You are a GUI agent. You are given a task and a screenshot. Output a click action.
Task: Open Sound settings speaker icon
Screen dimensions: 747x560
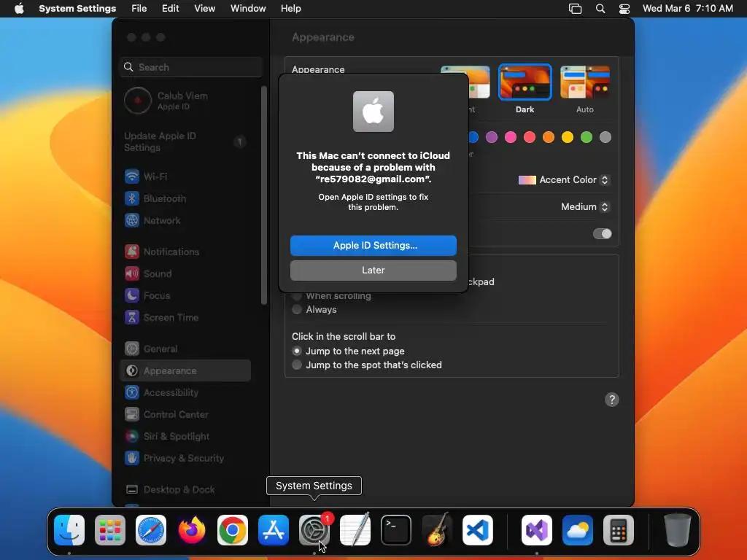[x=132, y=273]
